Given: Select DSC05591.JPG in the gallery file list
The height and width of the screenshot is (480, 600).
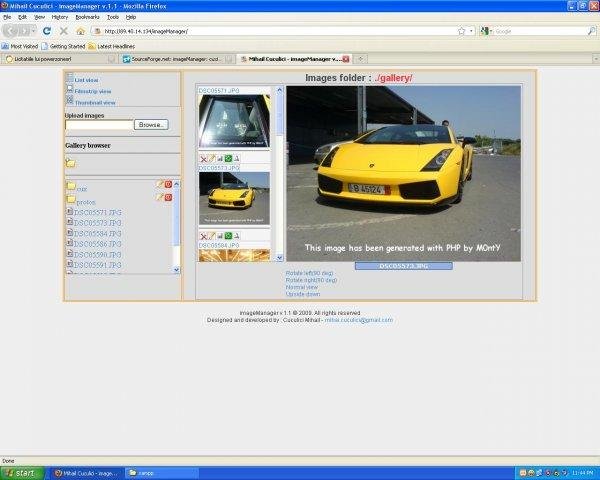Looking at the screenshot, I should tap(98, 265).
